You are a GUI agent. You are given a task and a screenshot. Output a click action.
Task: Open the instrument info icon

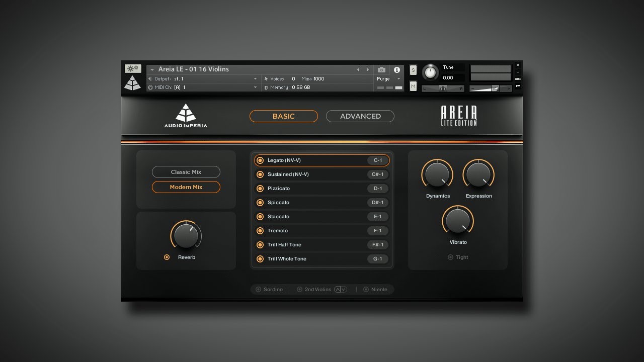396,70
